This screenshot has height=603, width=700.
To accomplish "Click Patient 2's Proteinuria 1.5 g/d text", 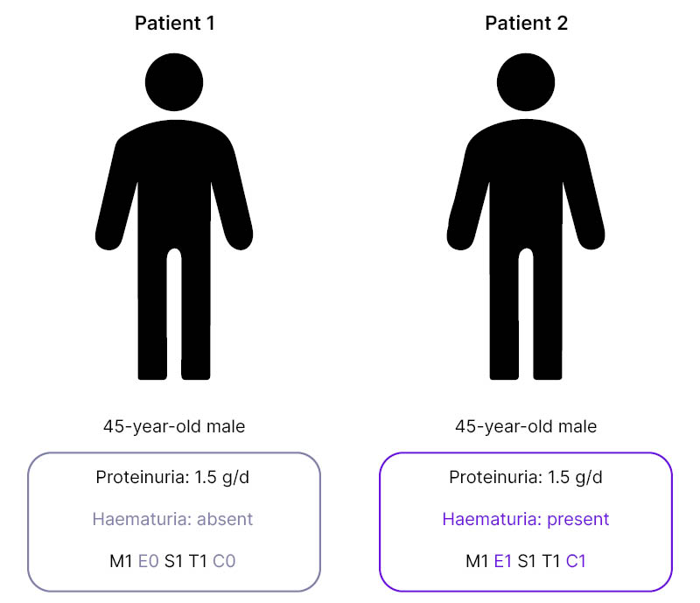I will [526, 478].
